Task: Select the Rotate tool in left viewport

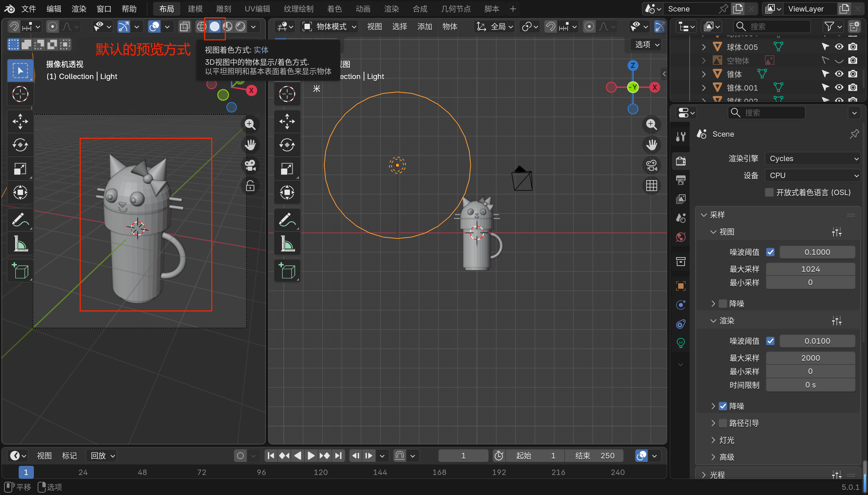Action: click(x=20, y=145)
